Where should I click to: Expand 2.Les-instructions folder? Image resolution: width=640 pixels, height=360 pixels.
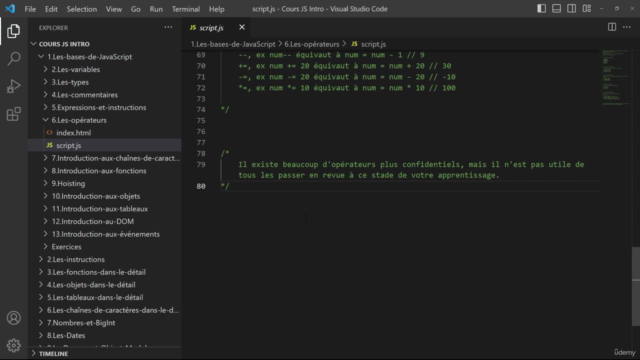pyautogui.click(x=105, y=259)
